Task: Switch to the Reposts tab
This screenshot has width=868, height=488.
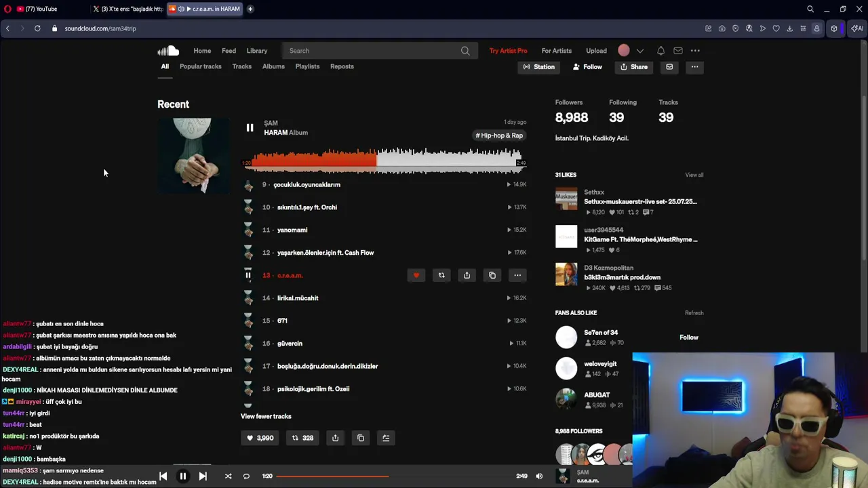Action: point(342,66)
